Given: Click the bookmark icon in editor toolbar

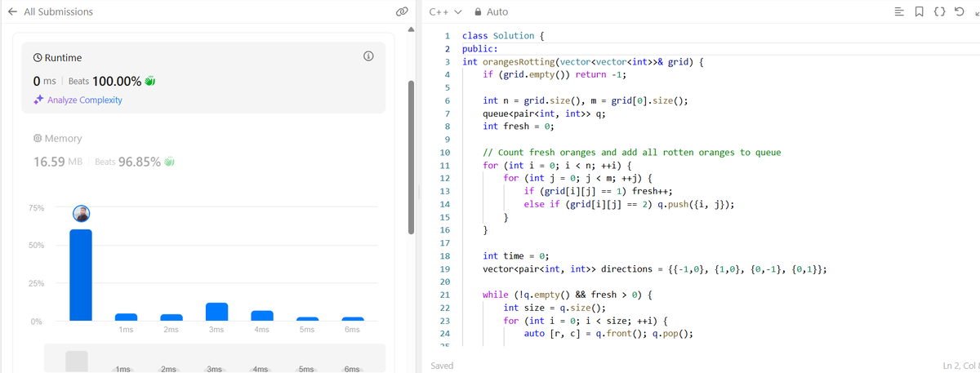Looking at the screenshot, I should click(920, 11).
